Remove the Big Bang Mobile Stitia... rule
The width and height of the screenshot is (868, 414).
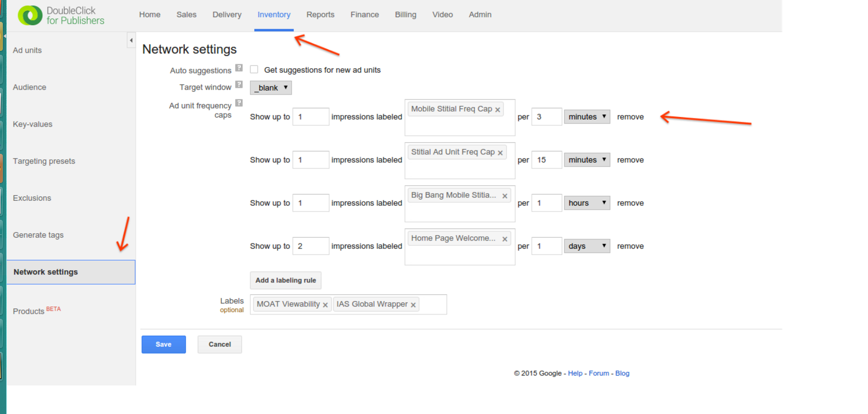(631, 203)
